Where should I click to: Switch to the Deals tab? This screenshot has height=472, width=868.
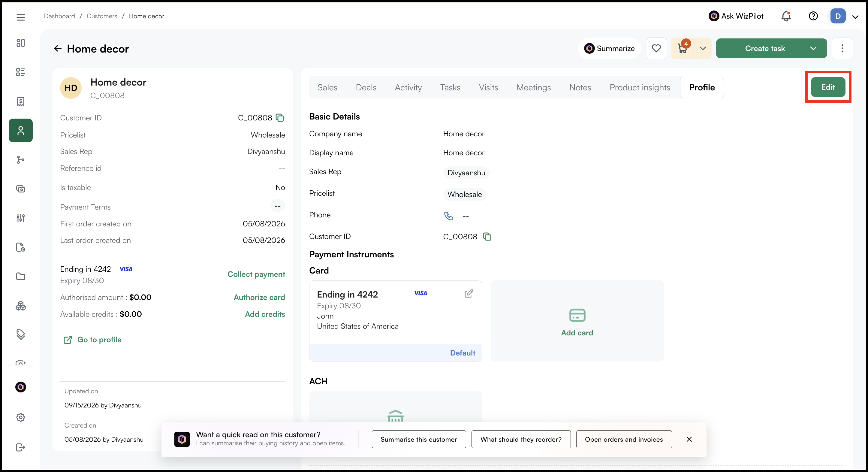point(366,87)
